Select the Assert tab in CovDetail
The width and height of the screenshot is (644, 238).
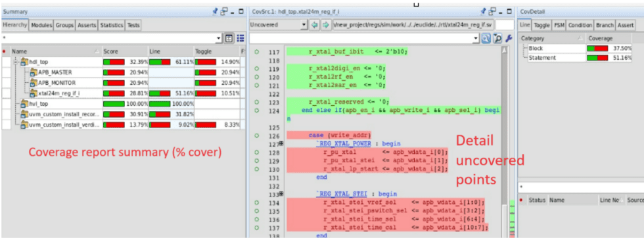click(625, 25)
